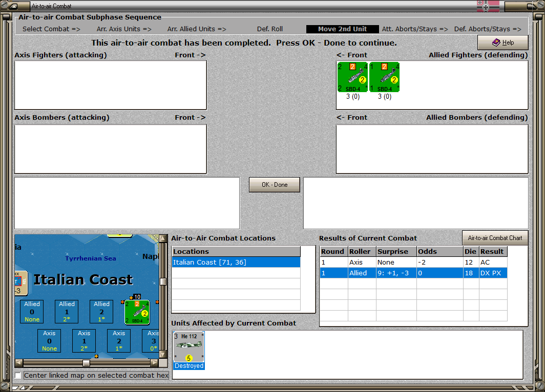This screenshot has height=392, width=545.
Task: Click the Select Combat subphase step
Action: pyautogui.click(x=51, y=29)
